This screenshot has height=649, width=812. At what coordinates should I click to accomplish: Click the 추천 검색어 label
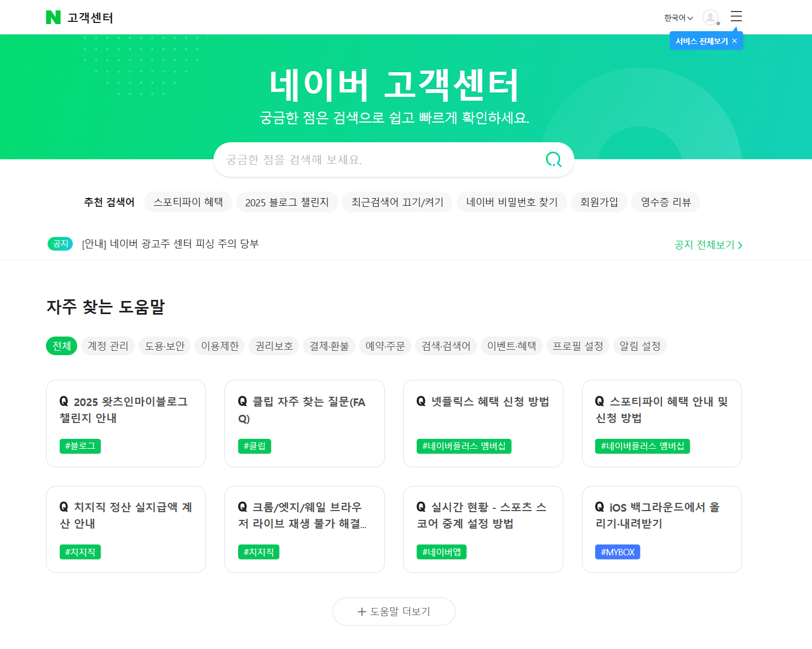[x=109, y=202]
